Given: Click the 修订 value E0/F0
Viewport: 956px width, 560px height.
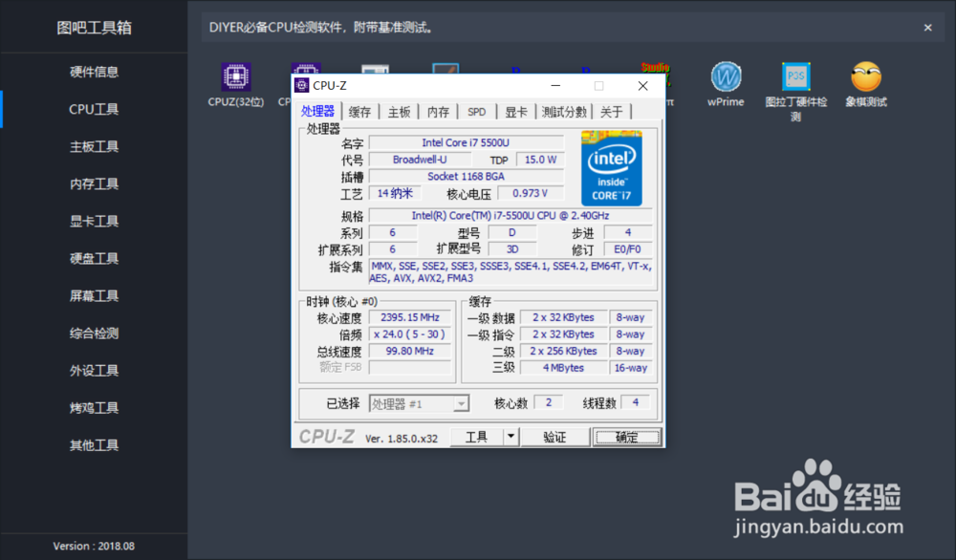Looking at the screenshot, I should [627, 249].
